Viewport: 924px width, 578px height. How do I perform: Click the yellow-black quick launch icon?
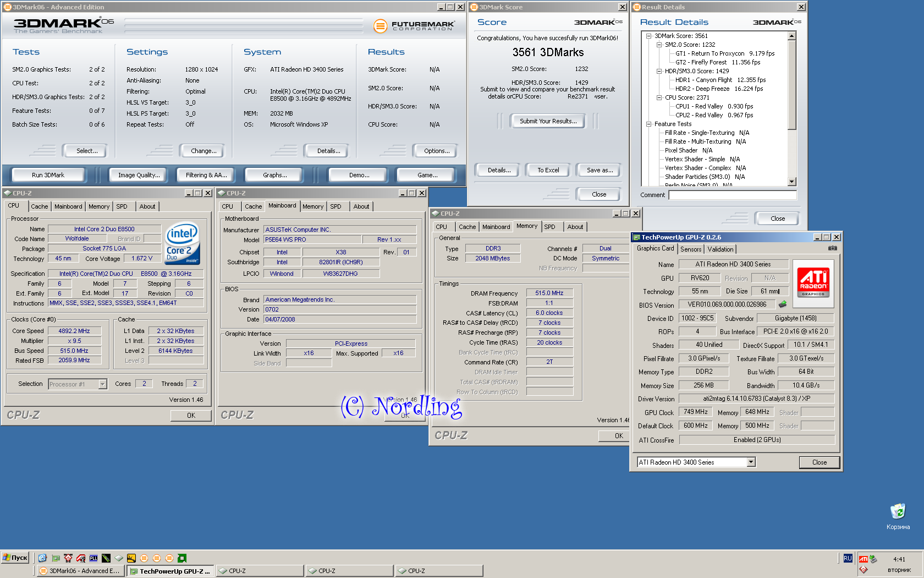click(131, 558)
